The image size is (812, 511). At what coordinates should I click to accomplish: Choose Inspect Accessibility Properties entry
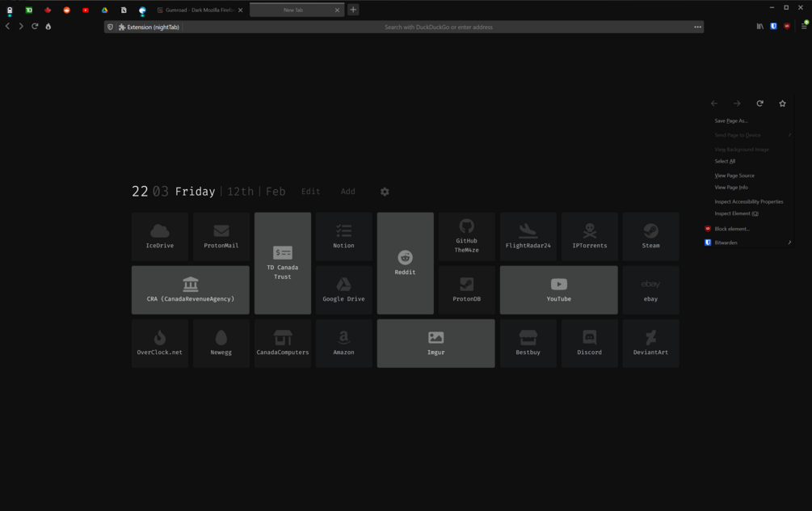(x=748, y=201)
